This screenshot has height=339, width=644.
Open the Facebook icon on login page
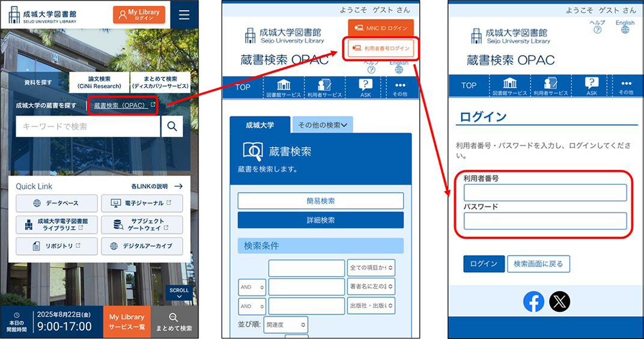pos(533,302)
